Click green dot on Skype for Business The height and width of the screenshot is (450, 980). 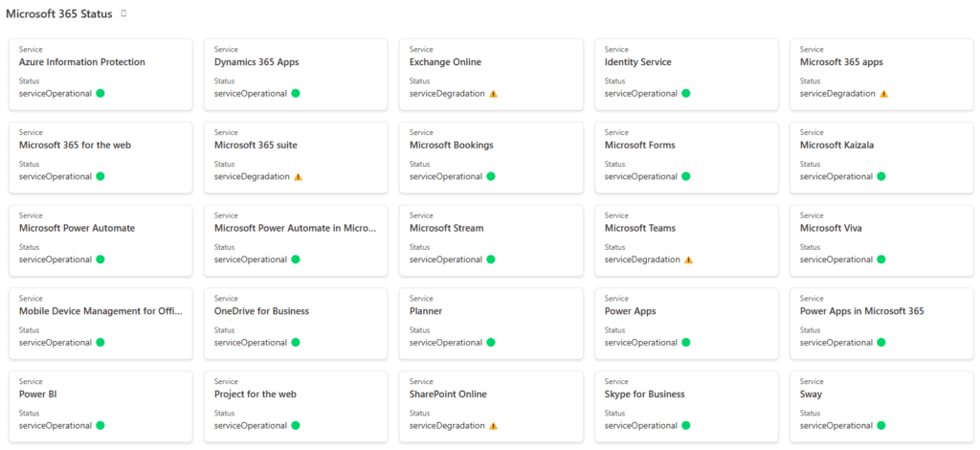click(x=685, y=426)
